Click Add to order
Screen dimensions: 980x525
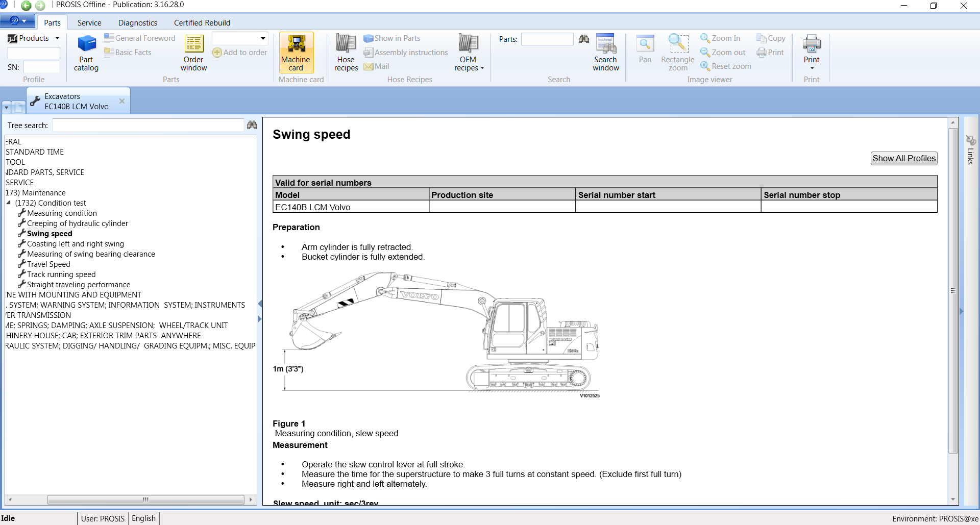(240, 53)
